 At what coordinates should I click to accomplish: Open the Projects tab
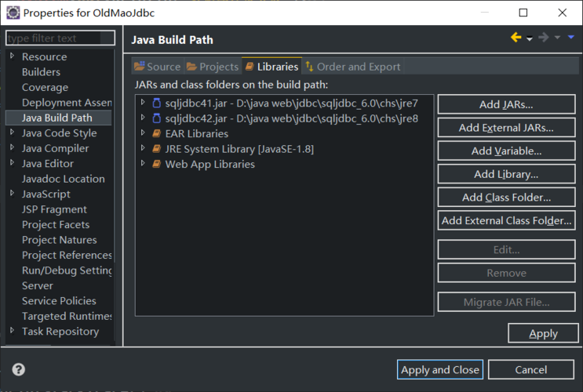(x=213, y=67)
